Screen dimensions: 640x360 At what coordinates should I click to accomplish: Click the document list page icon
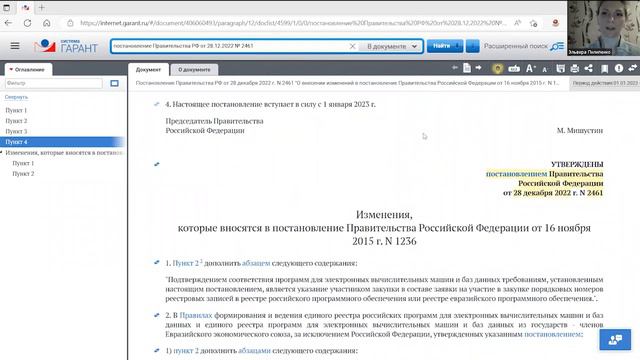[x=467, y=68]
